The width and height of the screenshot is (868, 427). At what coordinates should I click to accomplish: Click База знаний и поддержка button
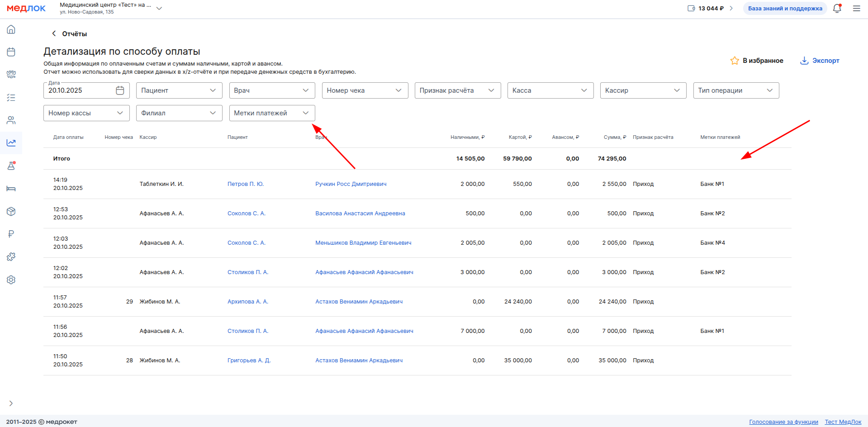(x=785, y=9)
